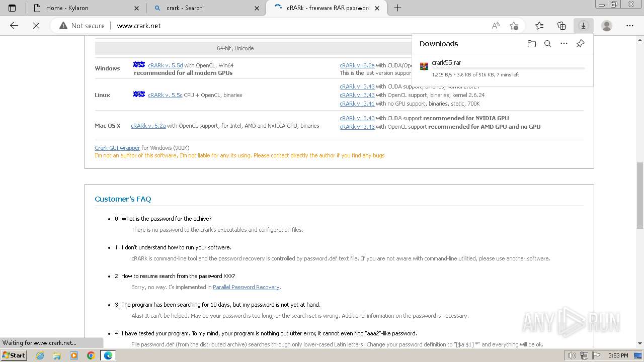Click the address bar URL field

click(302, 26)
